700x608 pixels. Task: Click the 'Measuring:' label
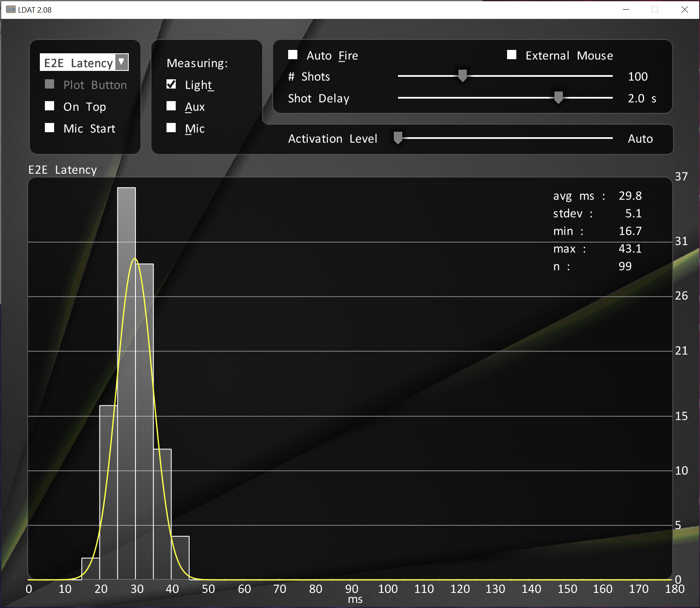[197, 63]
